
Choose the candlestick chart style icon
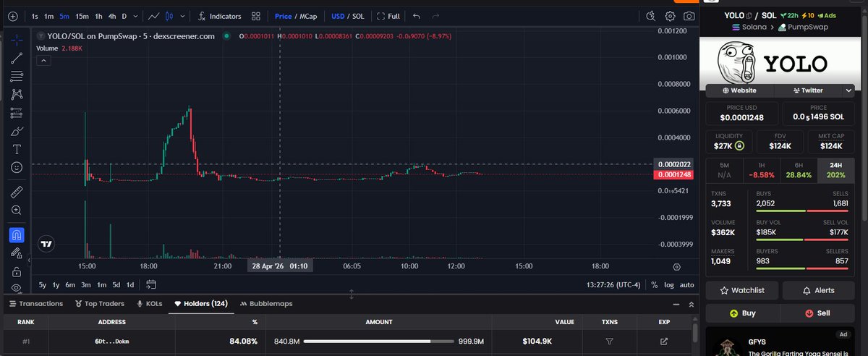pos(169,16)
